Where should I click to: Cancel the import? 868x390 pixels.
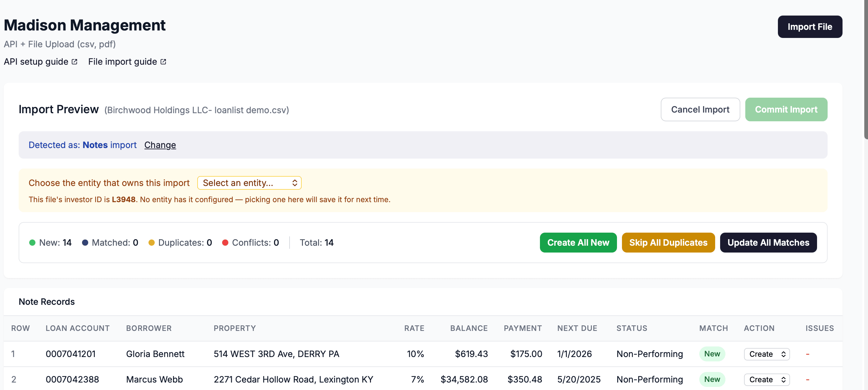click(x=700, y=109)
